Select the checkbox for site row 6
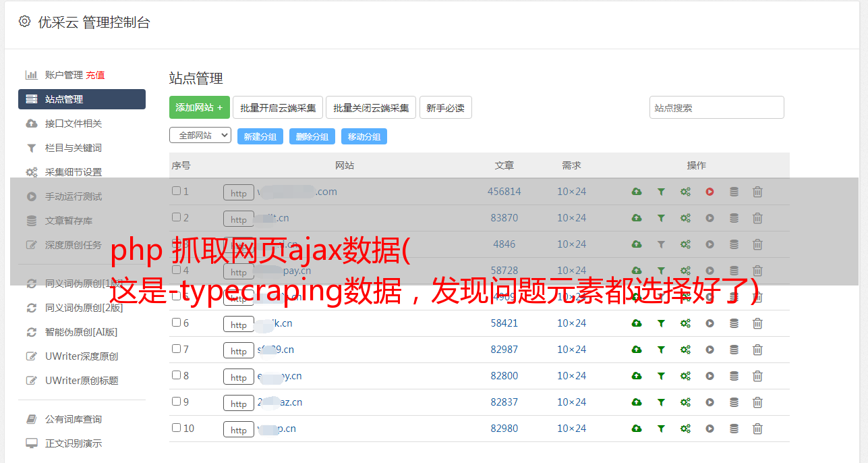The height and width of the screenshot is (463, 868). [x=176, y=323]
